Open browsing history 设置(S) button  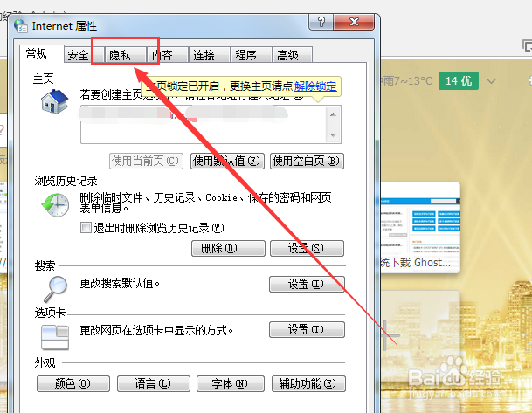tap(307, 248)
